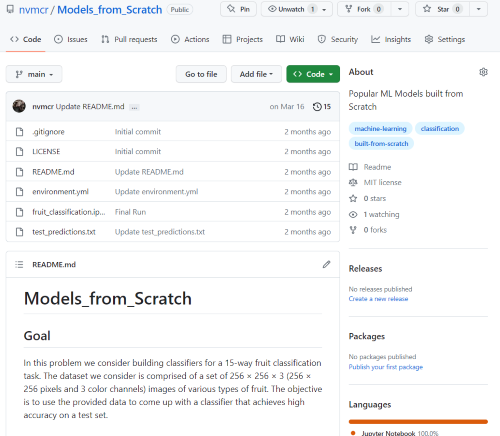This screenshot has width=500, height=436.
Task: Open the About settings gear icon
Action: click(x=483, y=72)
